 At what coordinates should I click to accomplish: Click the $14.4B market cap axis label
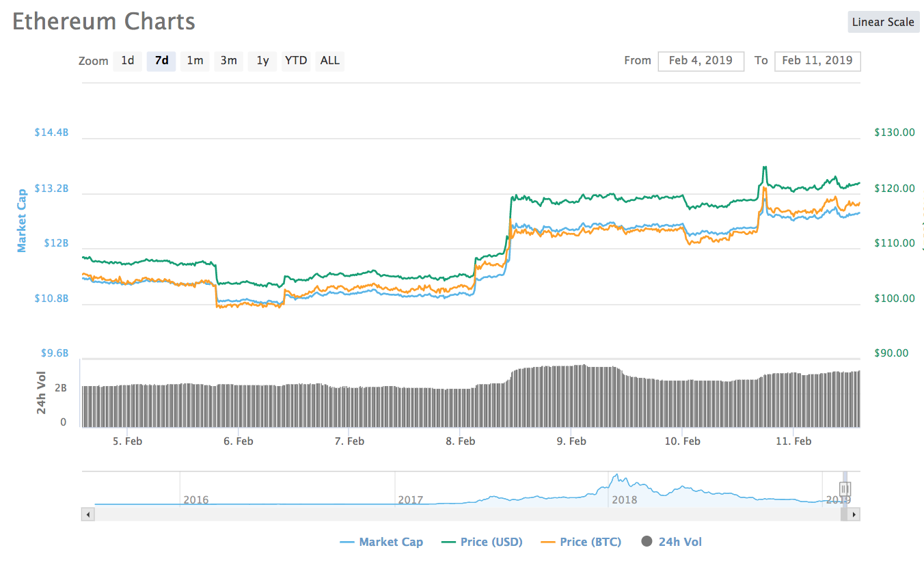point(51,133)
